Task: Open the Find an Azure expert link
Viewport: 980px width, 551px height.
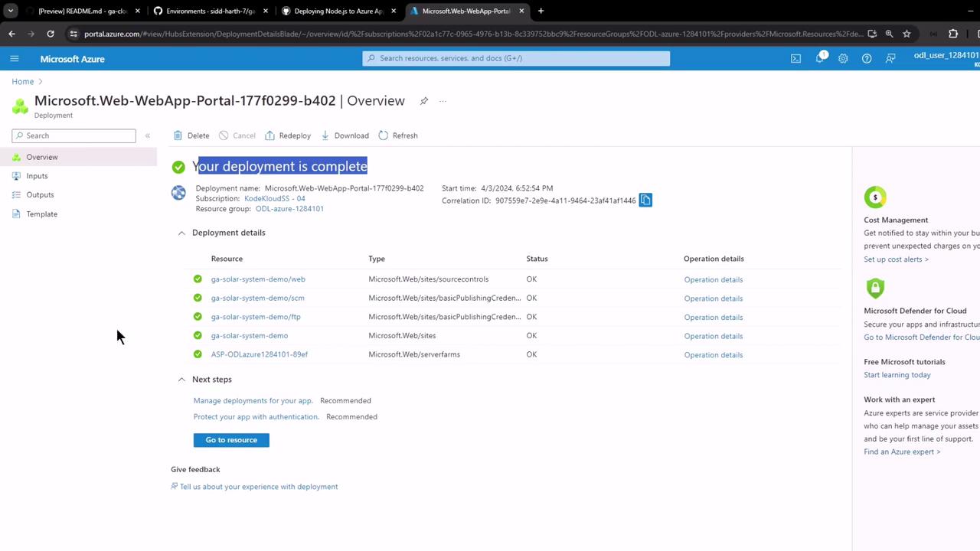Action: (902, 452)
